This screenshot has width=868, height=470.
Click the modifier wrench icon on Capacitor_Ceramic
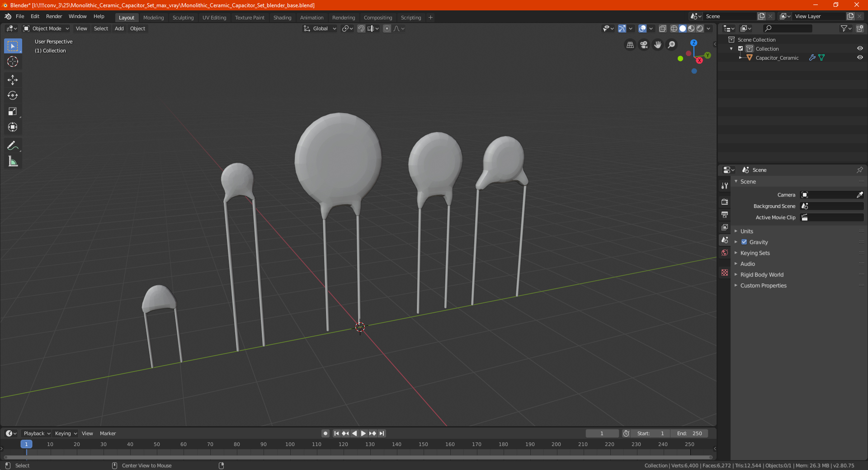[812, 58]
